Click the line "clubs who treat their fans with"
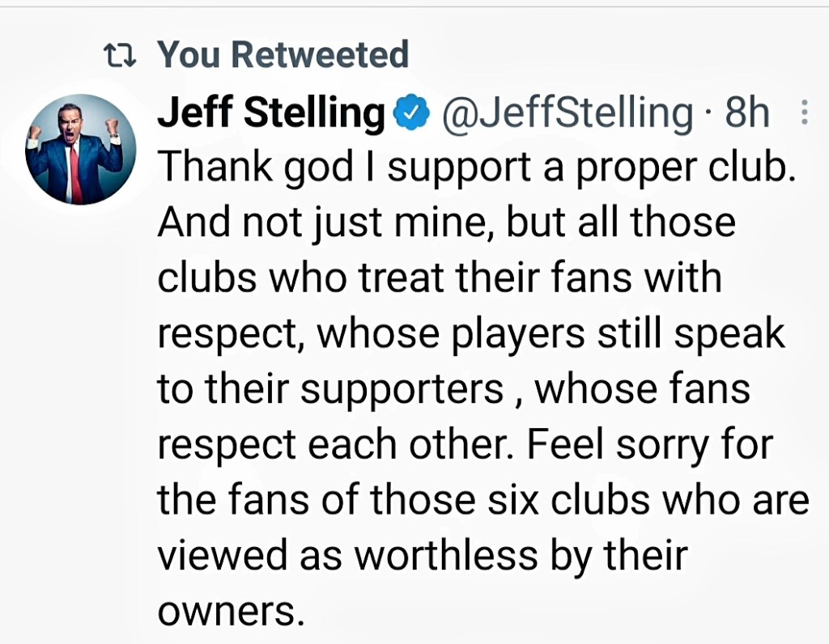 tap(439, 278)
